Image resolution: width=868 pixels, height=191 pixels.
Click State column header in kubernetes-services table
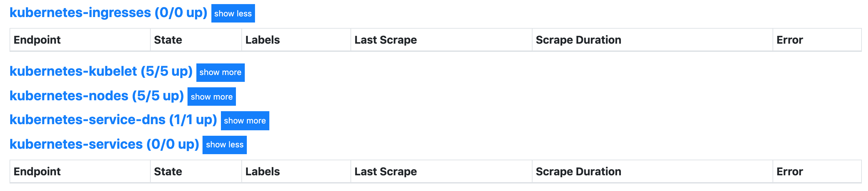pos(168,172)
